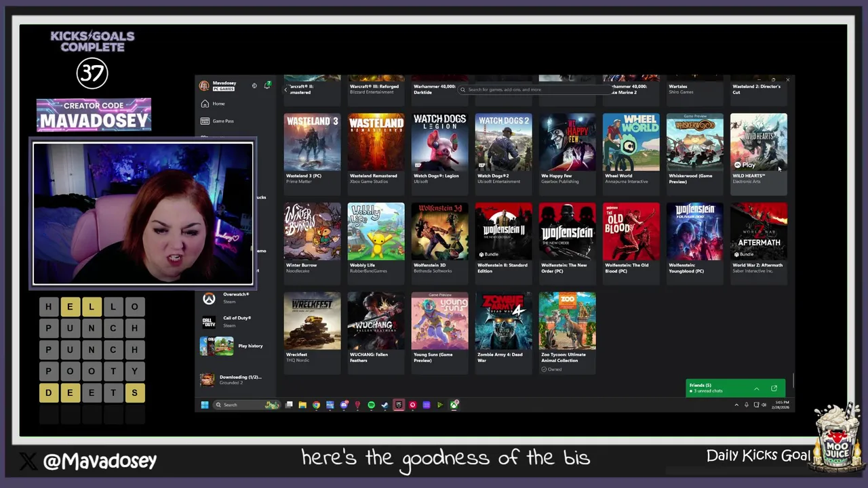Open the printer-like icon beside the profile name
The image size is (868, 488).
point(254,85)
